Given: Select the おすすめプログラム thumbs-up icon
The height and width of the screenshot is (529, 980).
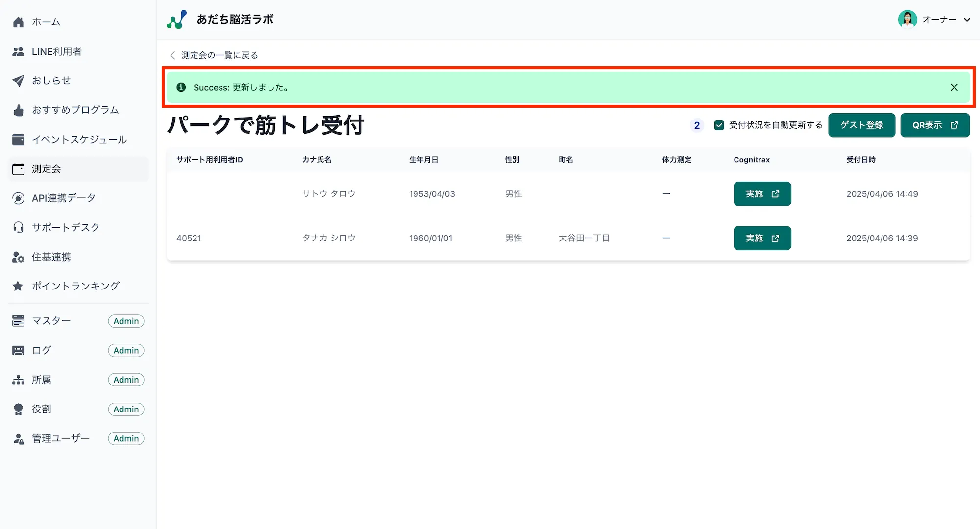Looking at the screenshot, I should click(18, 110).
